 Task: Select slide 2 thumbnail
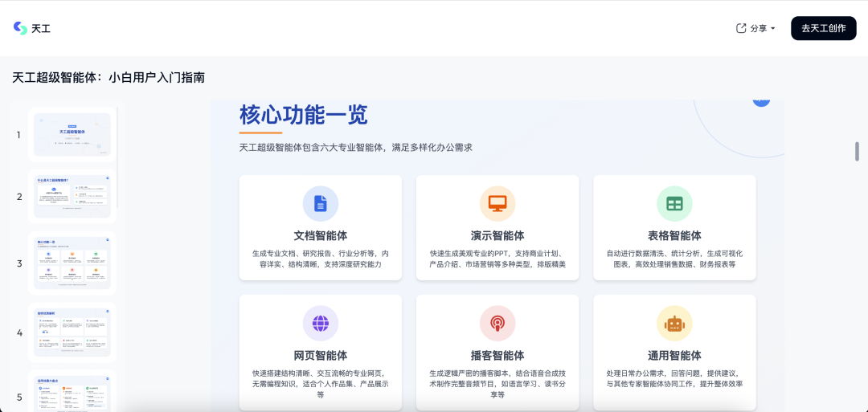coord(72,196)
